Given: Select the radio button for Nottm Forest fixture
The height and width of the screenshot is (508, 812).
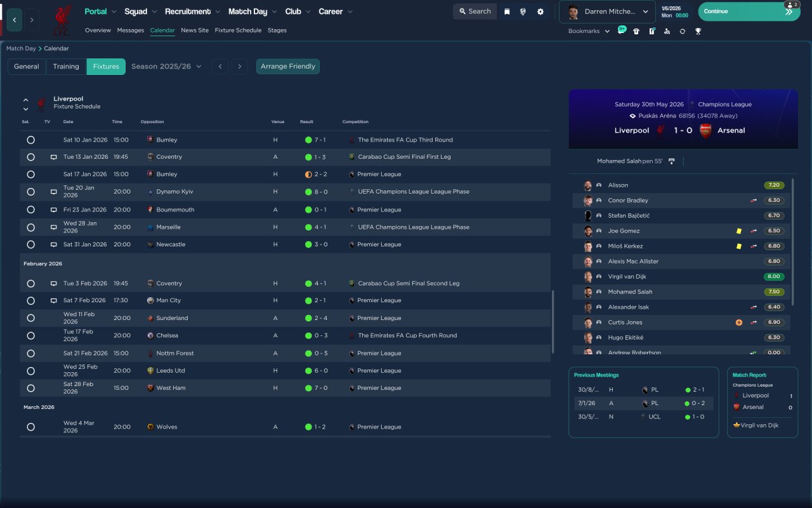Looking at the screenshot, I should 30,353.
